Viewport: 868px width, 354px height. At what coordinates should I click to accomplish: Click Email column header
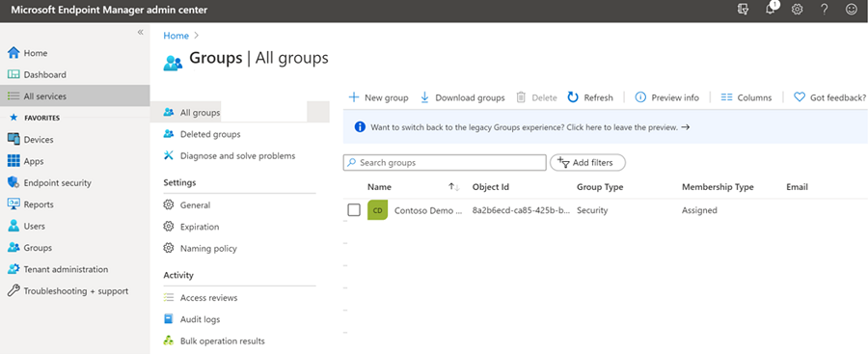coord(798,187)
